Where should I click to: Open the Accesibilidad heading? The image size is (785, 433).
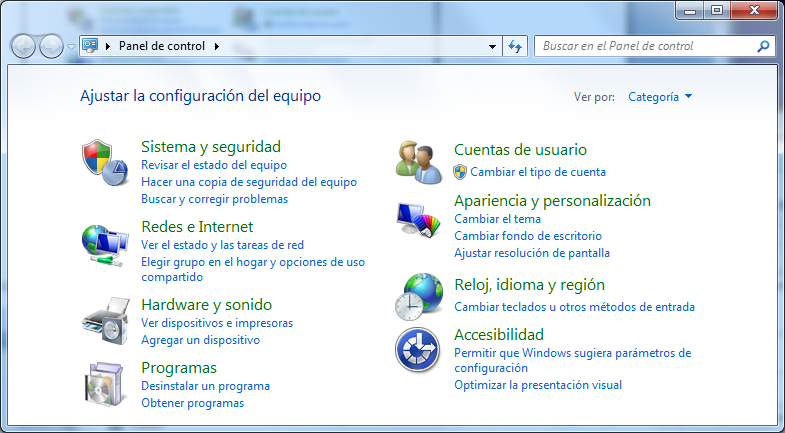[x=499, y=334]
